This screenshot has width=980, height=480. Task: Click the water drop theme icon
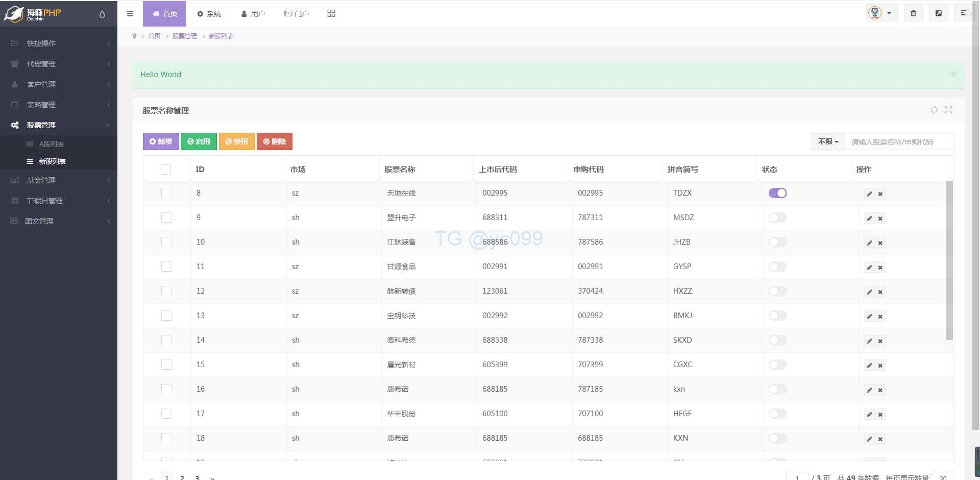point(102,14)
